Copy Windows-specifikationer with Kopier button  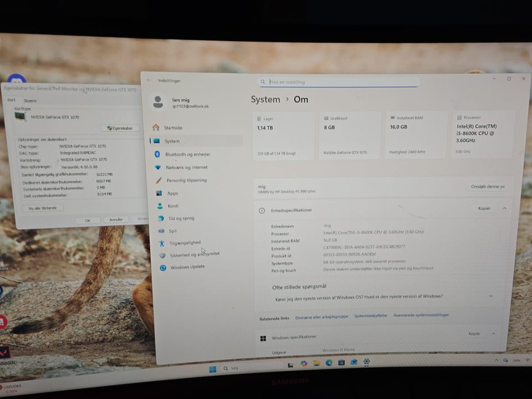[x=474, y=334]
